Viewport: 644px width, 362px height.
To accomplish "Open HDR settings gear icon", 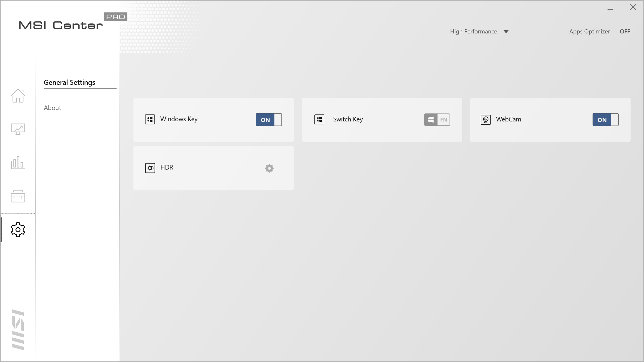I will click(x=269, y=168).
